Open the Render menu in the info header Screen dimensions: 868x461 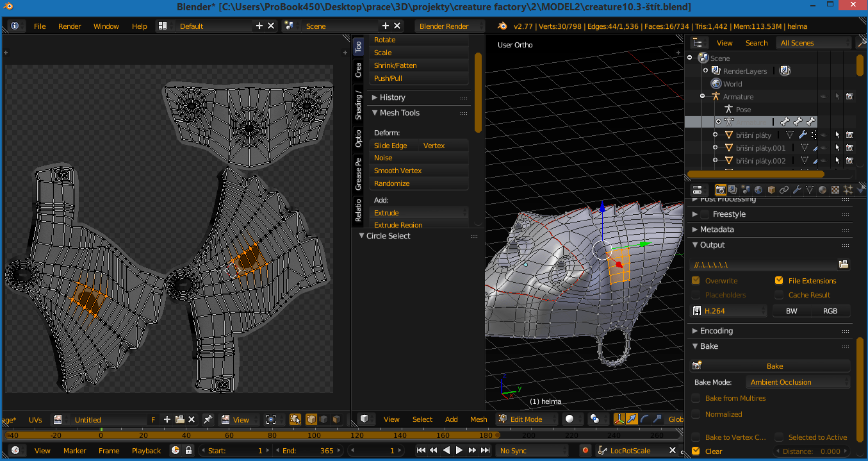69,26
